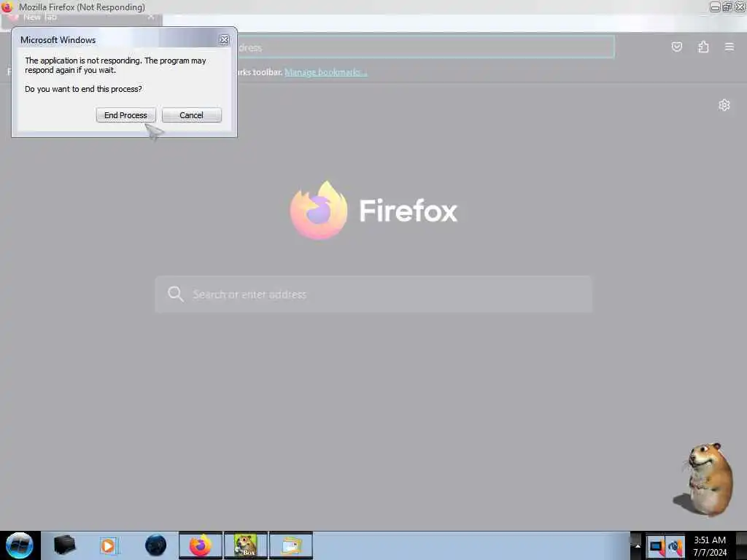Open the Manage bookmarks link
This screenshot has width=747, height=560.
point(325,72)
